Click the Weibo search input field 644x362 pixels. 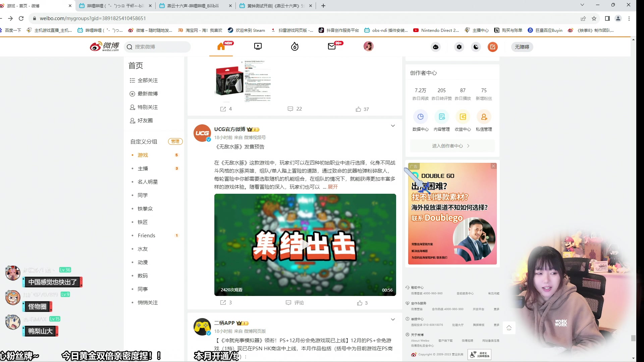158,47
